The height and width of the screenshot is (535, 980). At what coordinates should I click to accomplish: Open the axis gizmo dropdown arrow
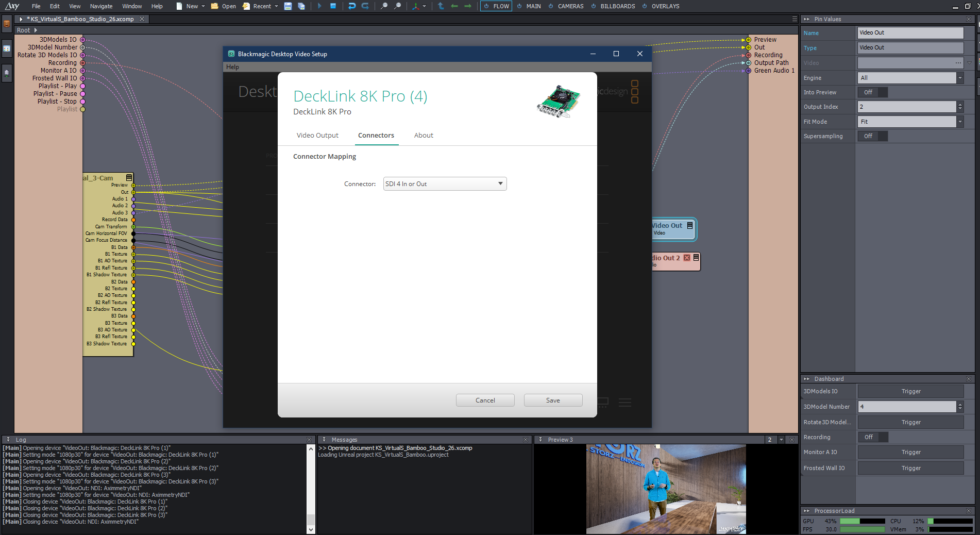click(x=425, y=6)
